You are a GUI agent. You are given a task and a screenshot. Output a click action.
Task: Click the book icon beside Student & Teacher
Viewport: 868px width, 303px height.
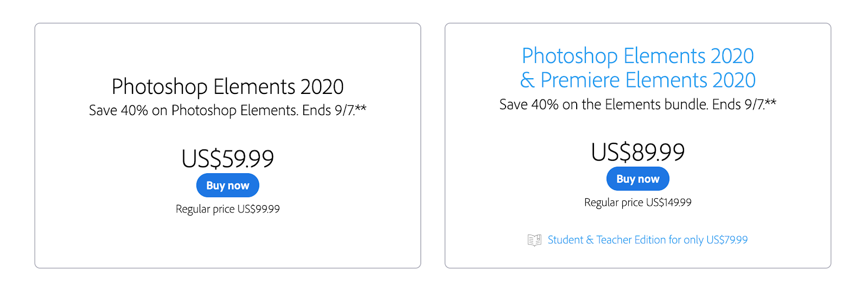coord(534,240)
